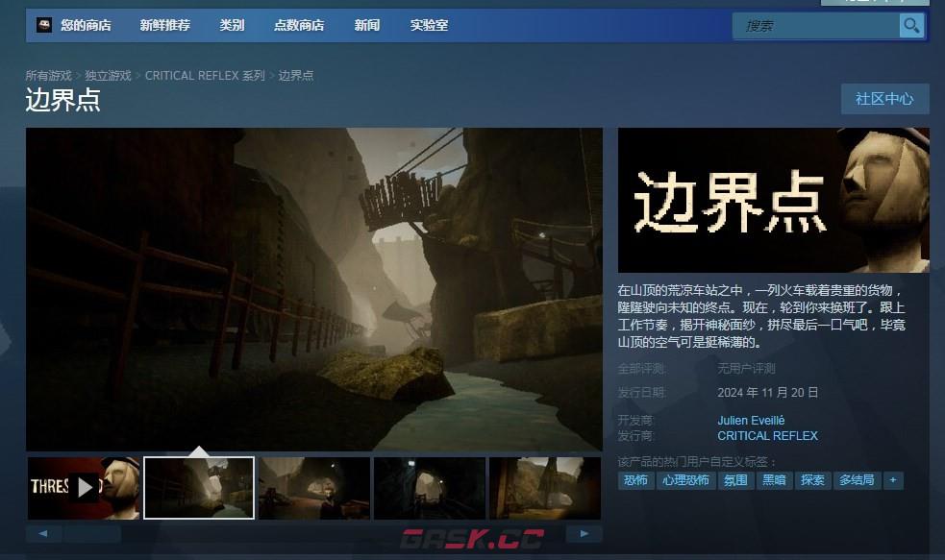This screenshot has height=560, width=945.
Task: Open the 类别 categories menu
Action: [233, 25]
